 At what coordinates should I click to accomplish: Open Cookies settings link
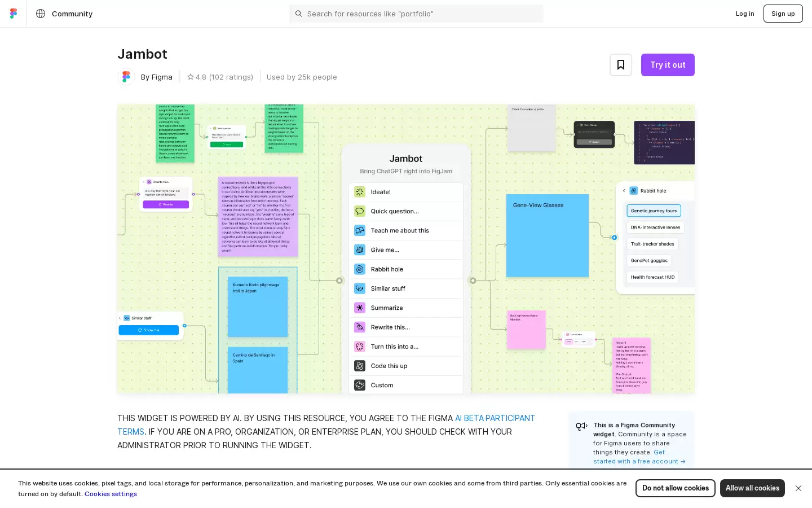[111, 494]
